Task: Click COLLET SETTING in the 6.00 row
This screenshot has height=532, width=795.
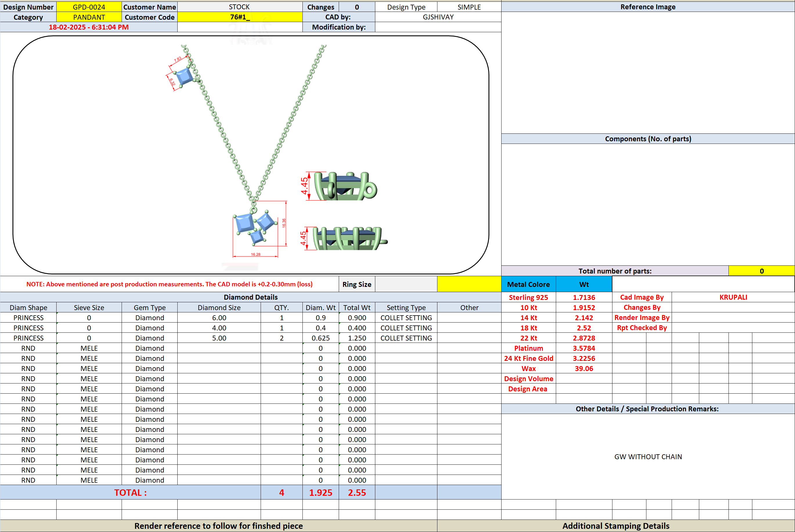Action: point(406,318)
